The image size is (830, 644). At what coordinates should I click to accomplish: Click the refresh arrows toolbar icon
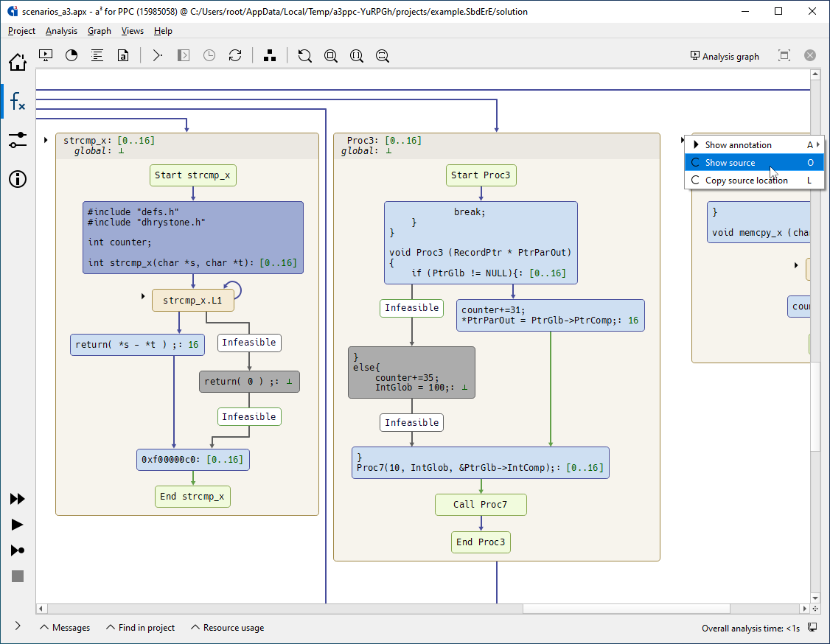click(x=235, y=55)
